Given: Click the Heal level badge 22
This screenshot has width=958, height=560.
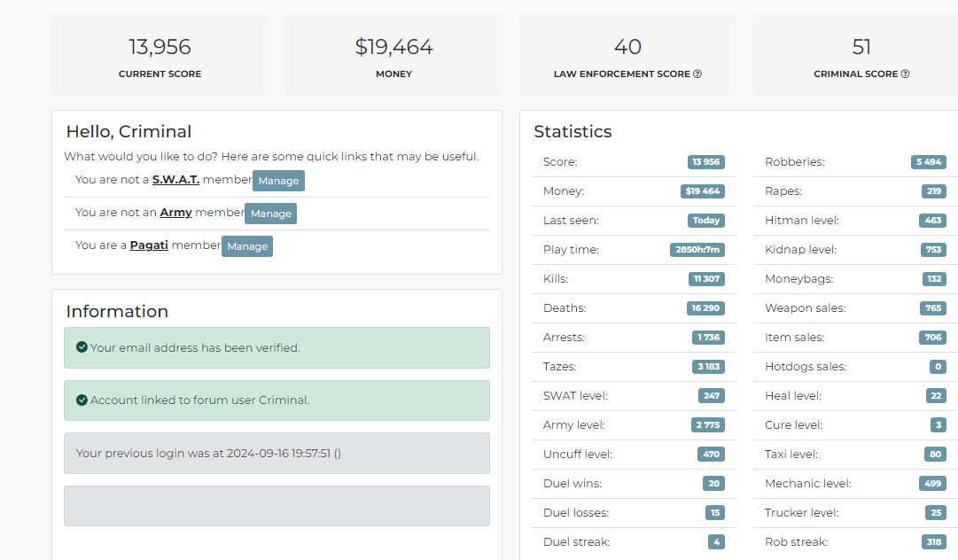Looking at the screenshot, I should (936, 396).
